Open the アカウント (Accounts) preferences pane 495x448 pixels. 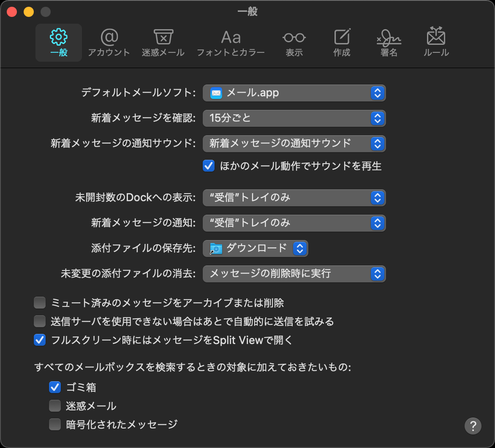pyautogui.click(x=109, y=43)
